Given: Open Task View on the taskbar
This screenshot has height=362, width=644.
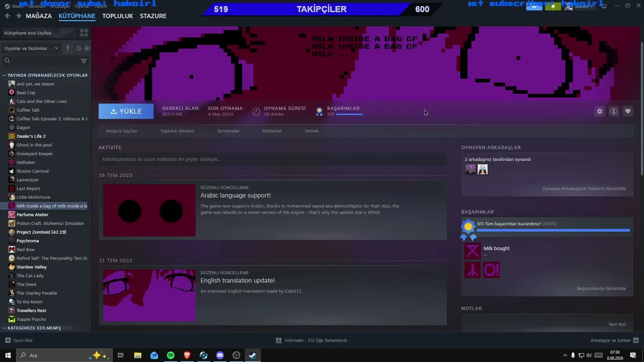Looking at the screenshot, I should pos(121,355).
